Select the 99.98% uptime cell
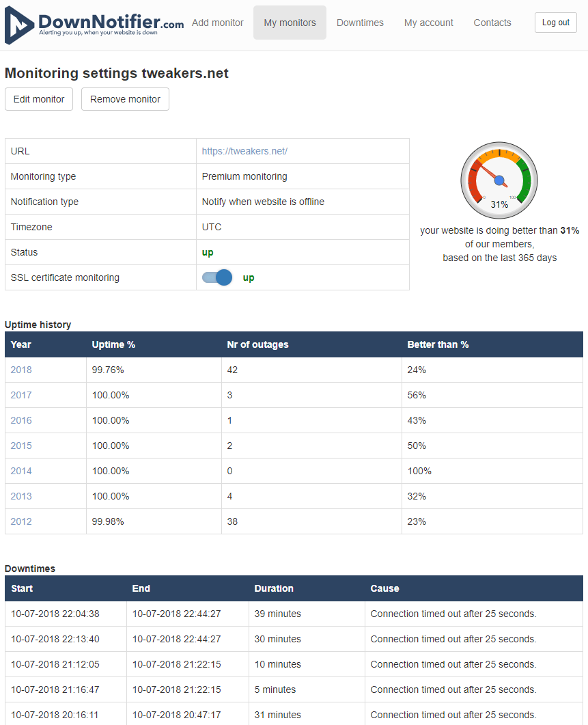This screenshot has height=725, width=588. 154,521
